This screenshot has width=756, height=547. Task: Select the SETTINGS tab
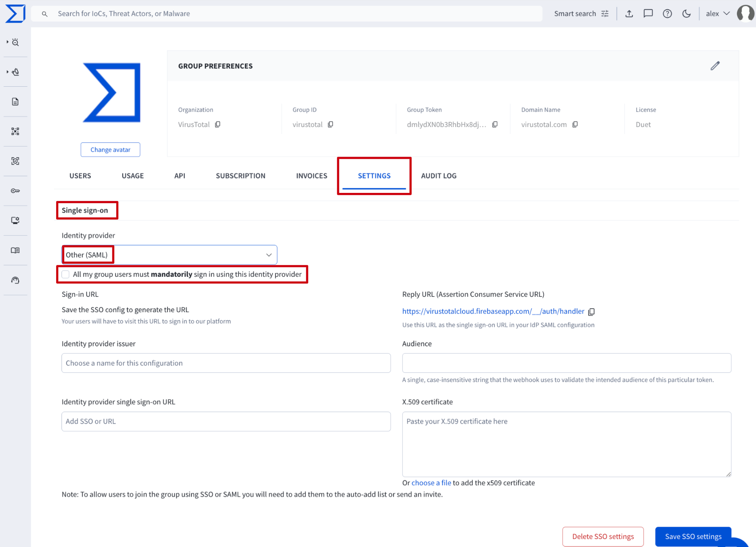[x=374, y=176]
